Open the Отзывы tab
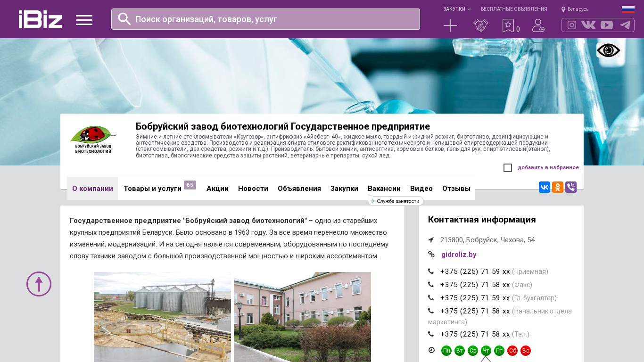The width and height of the screenshot is (644, 362). click(456, 189)
